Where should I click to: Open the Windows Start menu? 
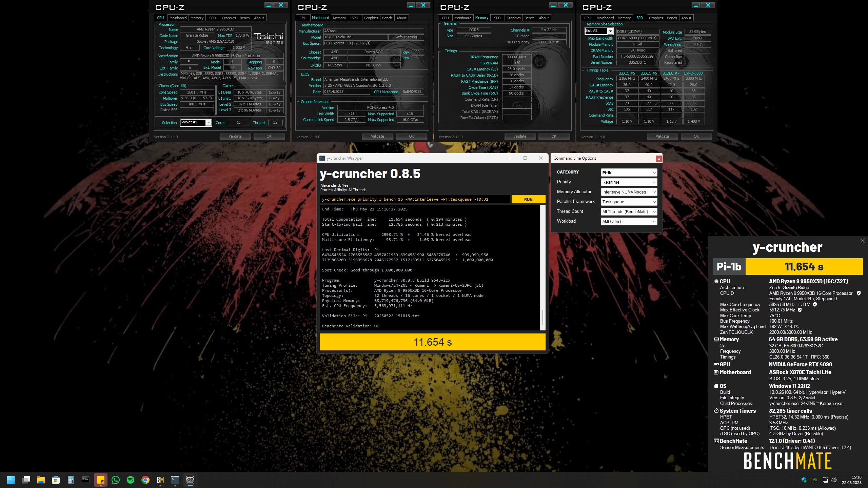[11, 480]
